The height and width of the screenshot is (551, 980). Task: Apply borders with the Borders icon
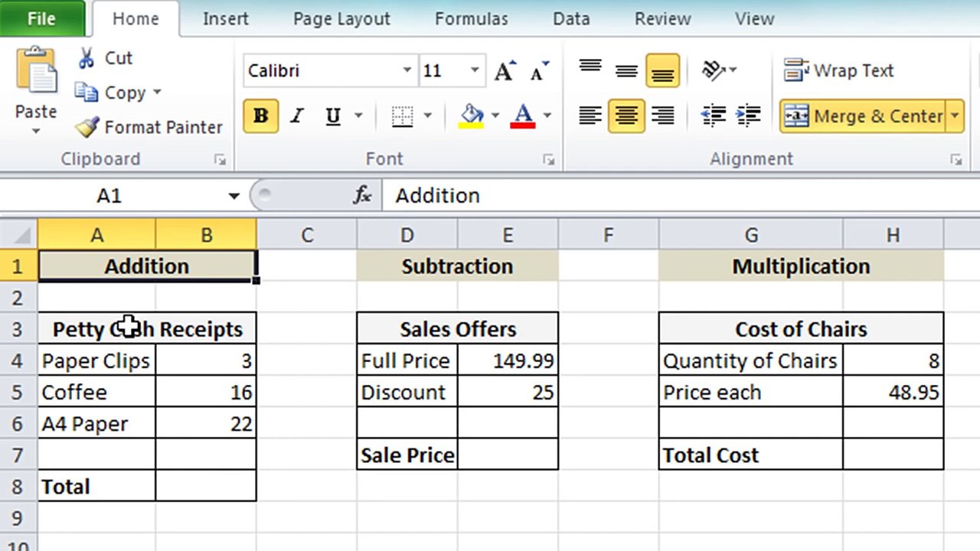point(402,116)
